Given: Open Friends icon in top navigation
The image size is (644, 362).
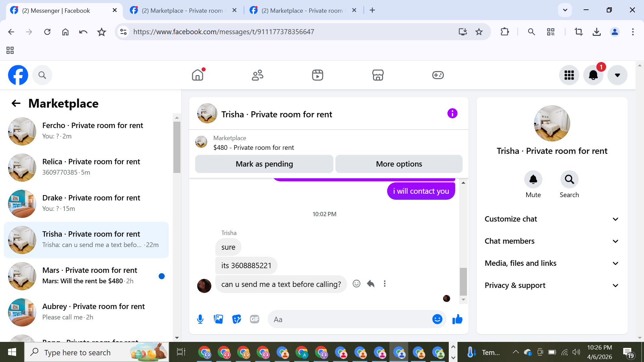Looking at the screenshot, I should point(258,75).
